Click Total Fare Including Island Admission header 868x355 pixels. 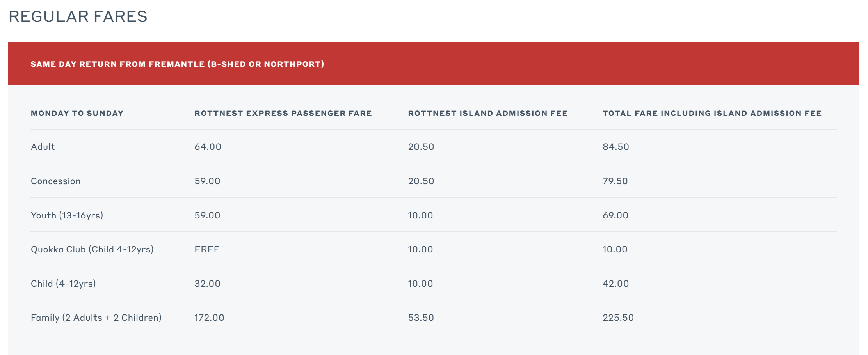712,113
